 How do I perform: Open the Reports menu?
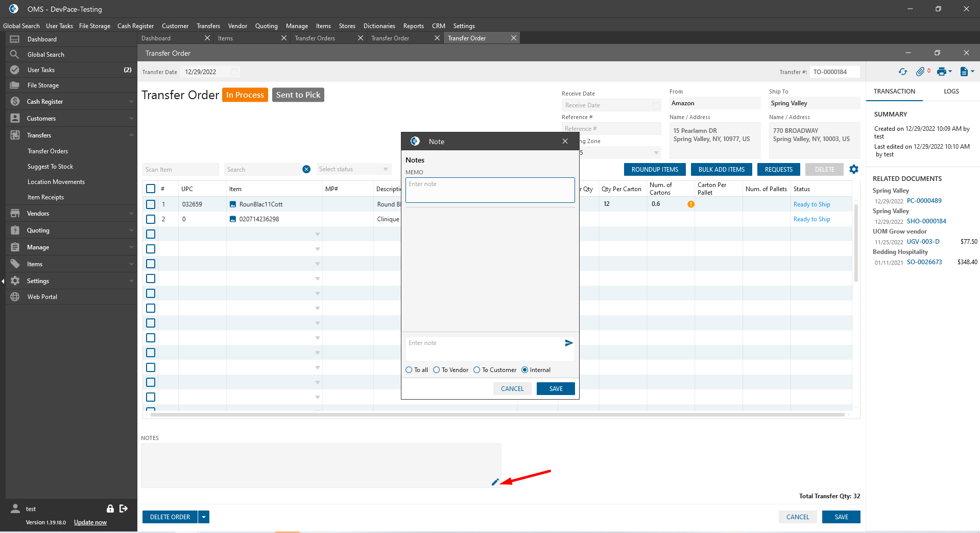coord(413,26)
